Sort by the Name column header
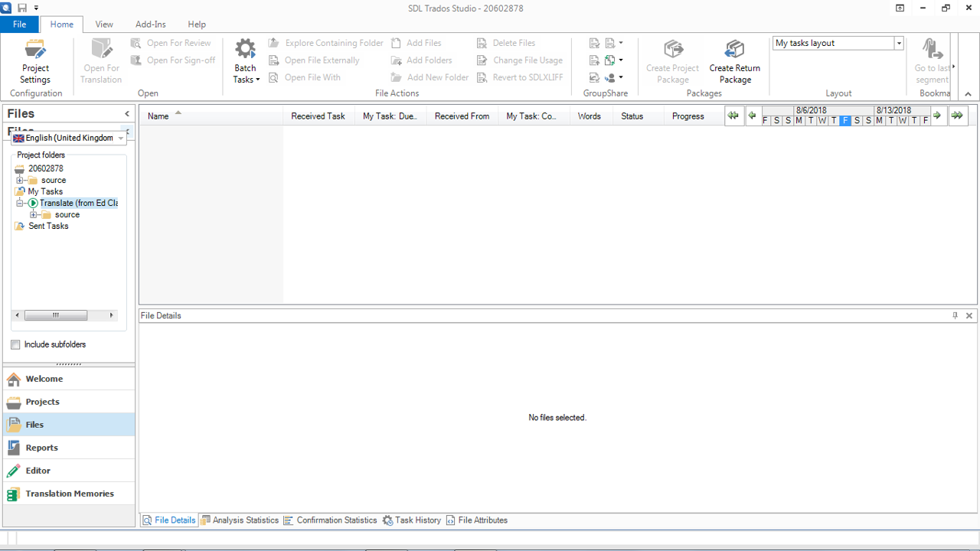The height and width of the screenshot is (551, 980). (x=211, y=116)
